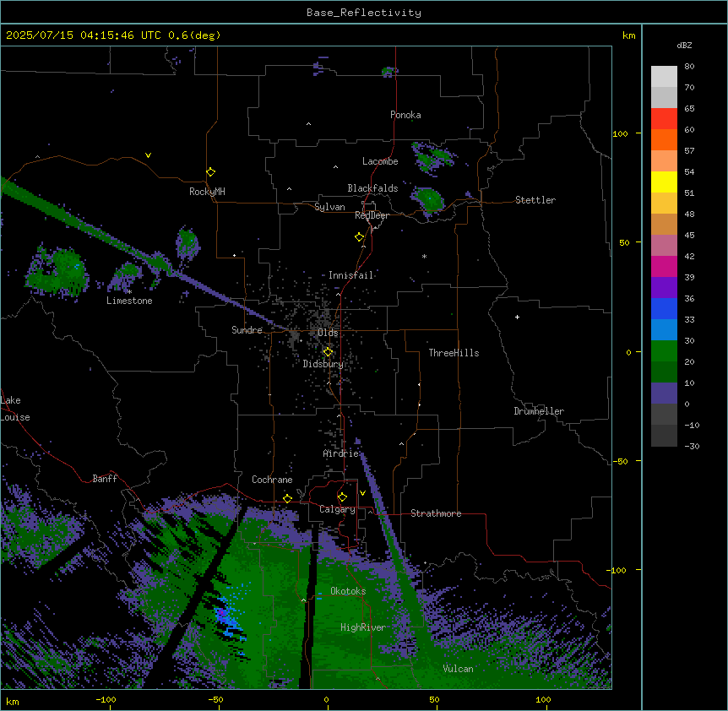Select the magenta 39-42 dBZ legend swatch
728x711 pixels.
[664, 266]
